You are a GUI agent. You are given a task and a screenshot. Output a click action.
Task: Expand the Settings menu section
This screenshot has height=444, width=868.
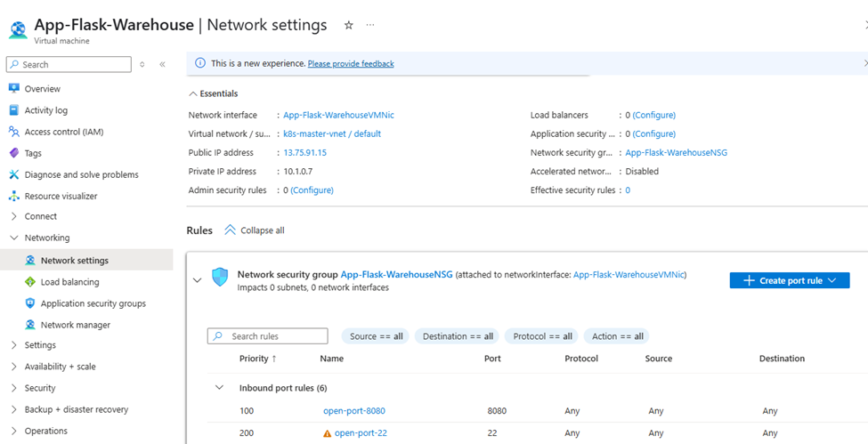14,345
